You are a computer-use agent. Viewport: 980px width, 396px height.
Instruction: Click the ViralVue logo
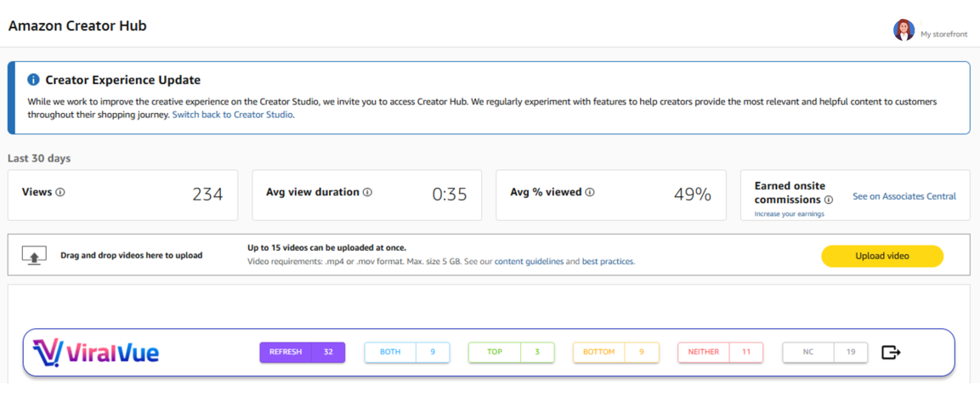click(x=96, y=353)
